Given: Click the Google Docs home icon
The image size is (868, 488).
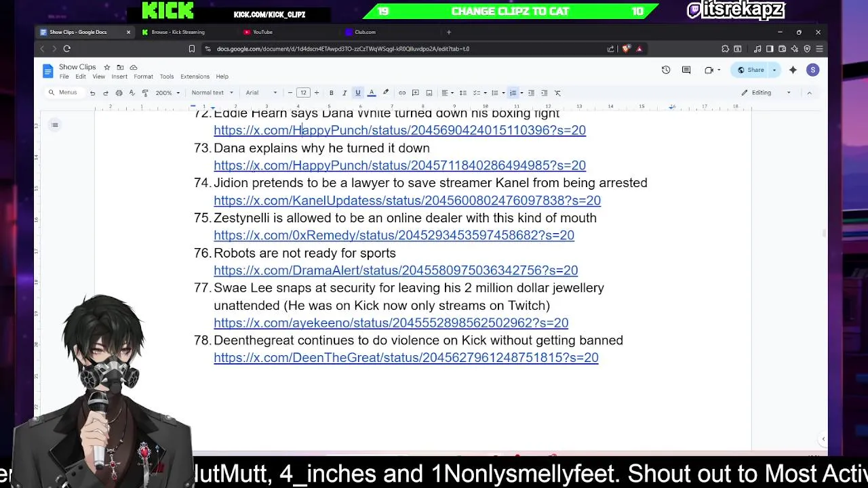Looking at the screenshot, I should 47,70.
